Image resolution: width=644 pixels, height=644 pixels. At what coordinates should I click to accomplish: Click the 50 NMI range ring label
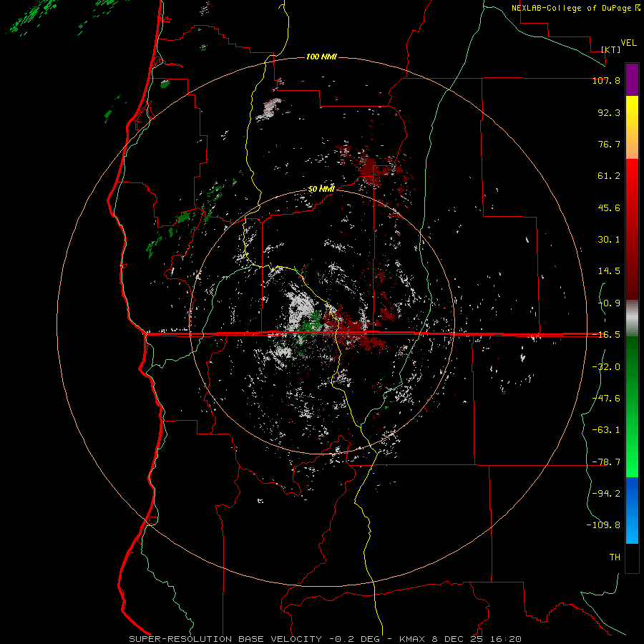tap(321, 189)
